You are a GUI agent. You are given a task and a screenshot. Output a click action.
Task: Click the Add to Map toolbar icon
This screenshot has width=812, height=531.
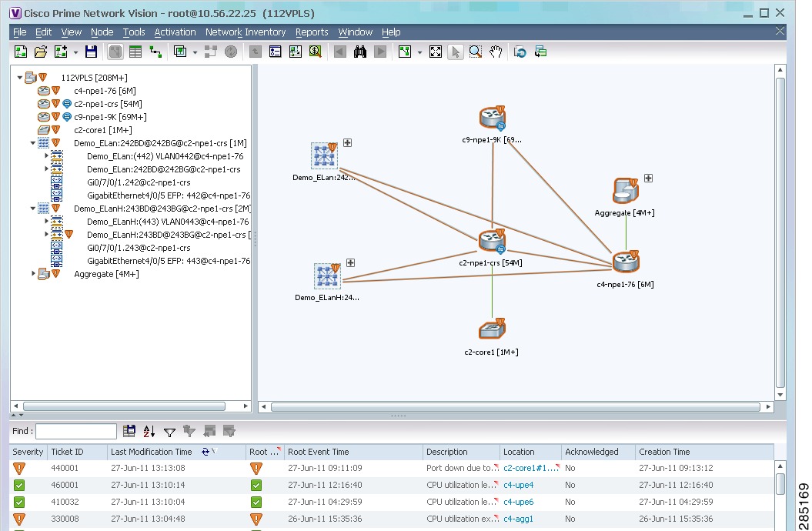(x=61, y=52)
